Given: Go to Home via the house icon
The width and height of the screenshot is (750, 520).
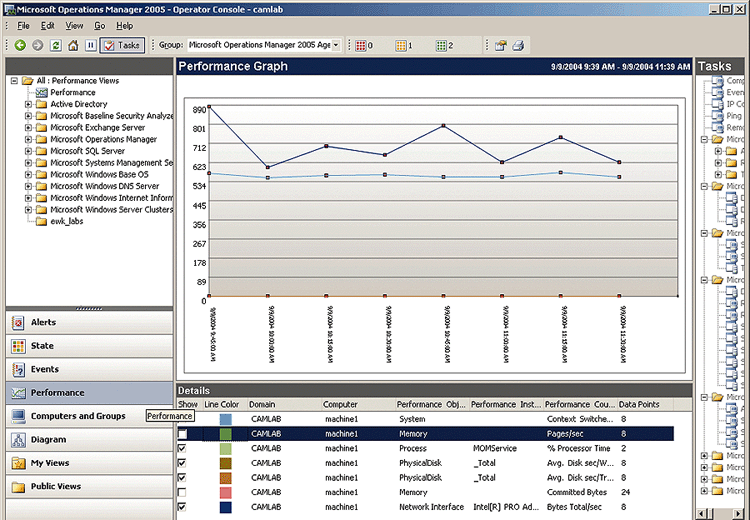Looking at the screenshot, I should click(73, 45).
